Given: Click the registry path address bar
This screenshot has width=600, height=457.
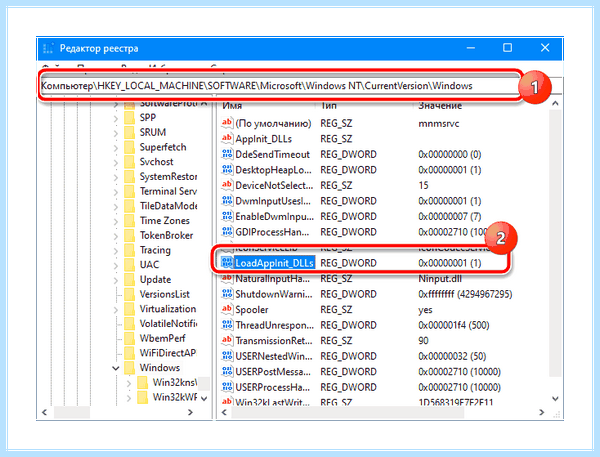Looking at the screenshot, I should pos(279,85).
